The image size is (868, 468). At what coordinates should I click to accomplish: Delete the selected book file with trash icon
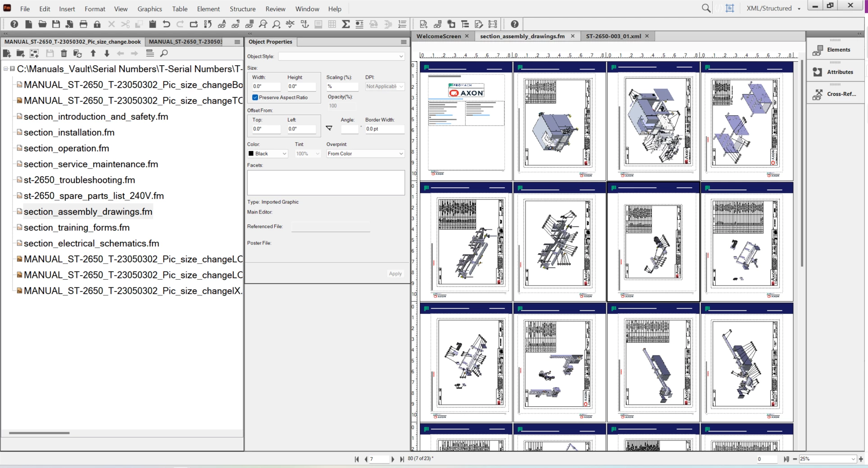(64, 53)
